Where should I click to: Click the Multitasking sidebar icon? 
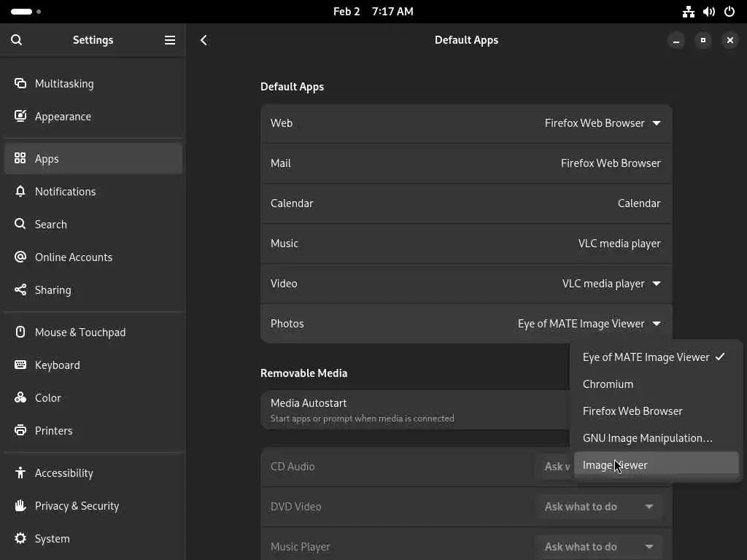(20, 83)
